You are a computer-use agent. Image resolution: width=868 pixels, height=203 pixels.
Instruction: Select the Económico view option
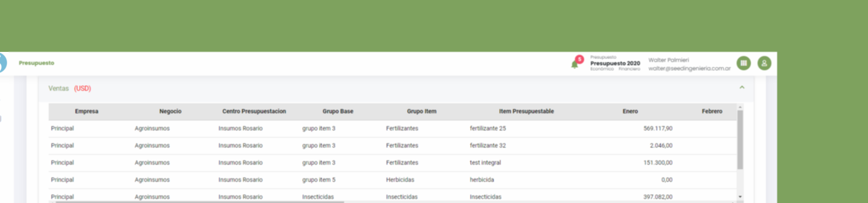pos(602,69)
